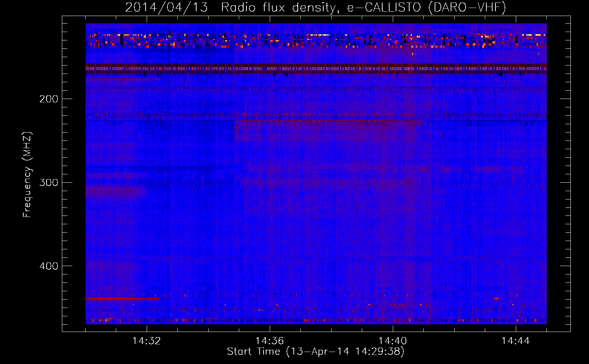
Task: Click the "400" frequency tick label
Action: (49, 266)
